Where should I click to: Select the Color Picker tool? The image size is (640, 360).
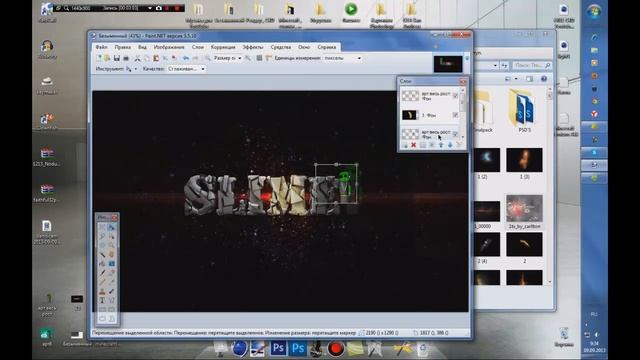coord(111,281)
